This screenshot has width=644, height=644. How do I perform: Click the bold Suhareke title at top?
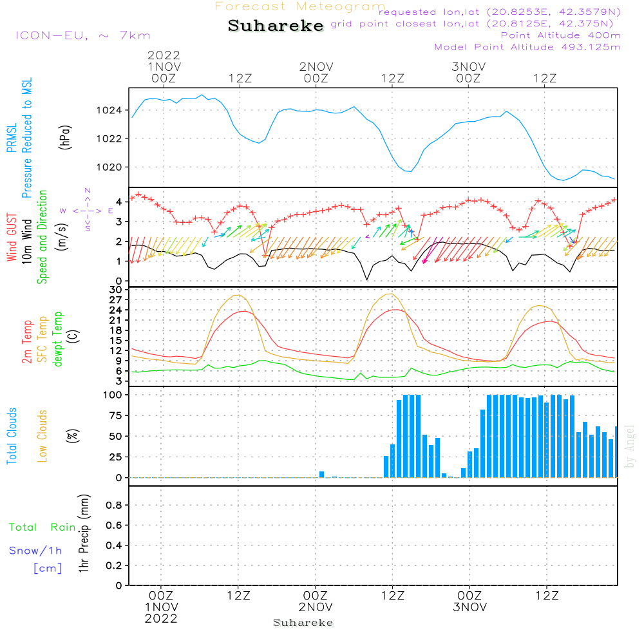coord(276,26)
